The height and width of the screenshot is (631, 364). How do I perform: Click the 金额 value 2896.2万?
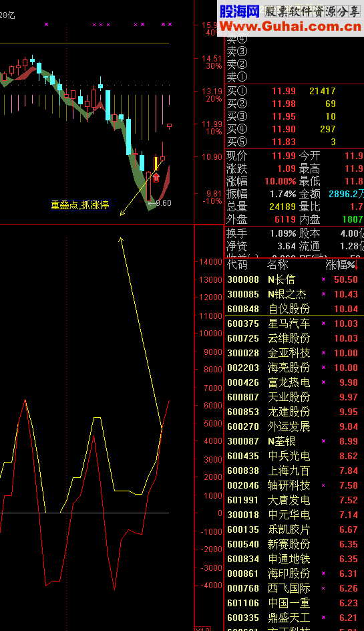click(347, 194)
